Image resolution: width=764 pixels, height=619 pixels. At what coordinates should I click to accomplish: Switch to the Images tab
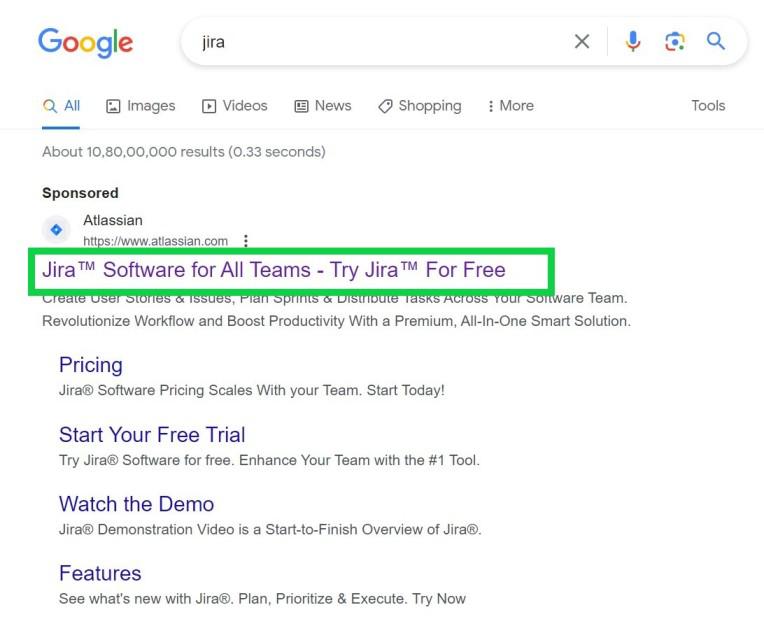141,106
